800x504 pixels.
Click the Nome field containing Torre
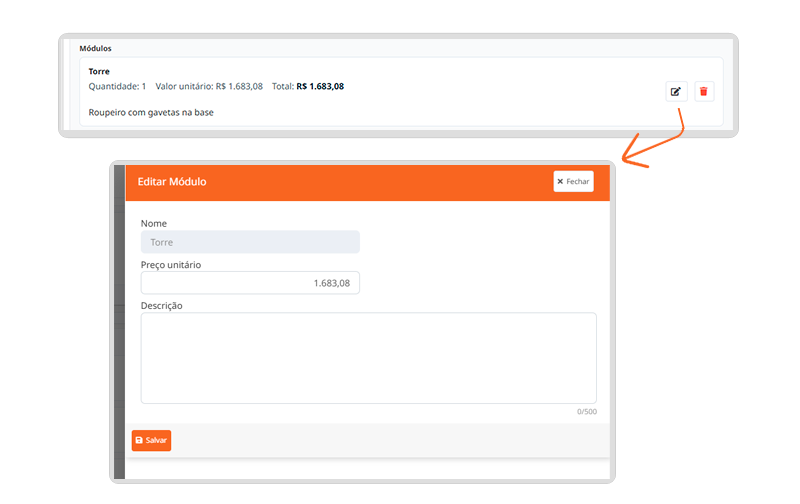click(x=250, y=242)
